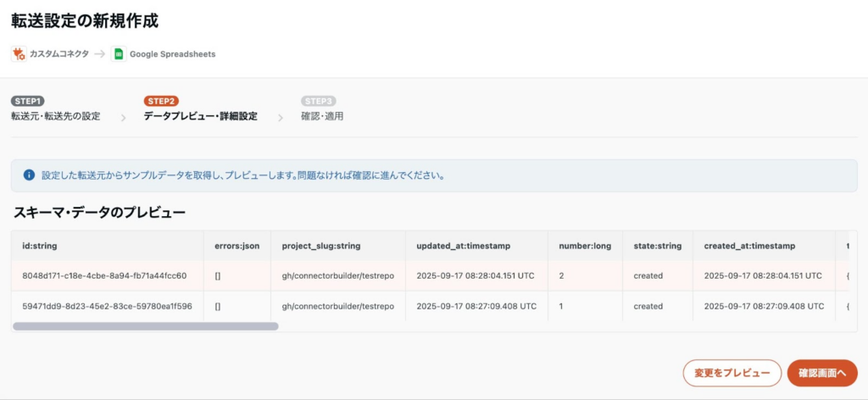
Task: Proceed with 確認画面へ button
Action: click(x=821, y=373)
